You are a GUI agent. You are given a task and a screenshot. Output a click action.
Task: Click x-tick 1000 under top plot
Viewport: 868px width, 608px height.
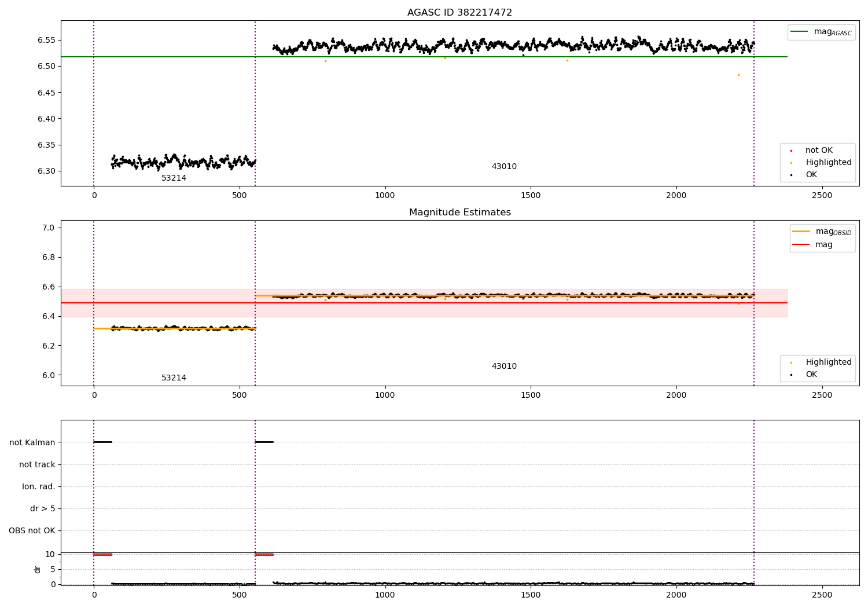pos(385,195)
